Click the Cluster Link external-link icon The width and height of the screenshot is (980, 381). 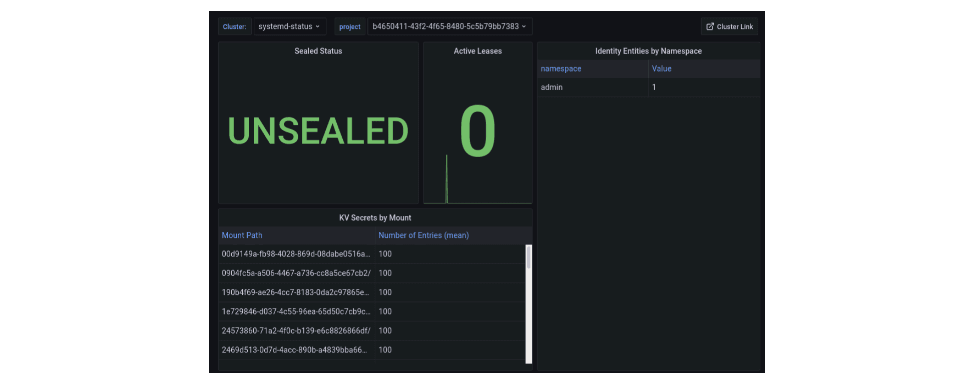point(710,26)
